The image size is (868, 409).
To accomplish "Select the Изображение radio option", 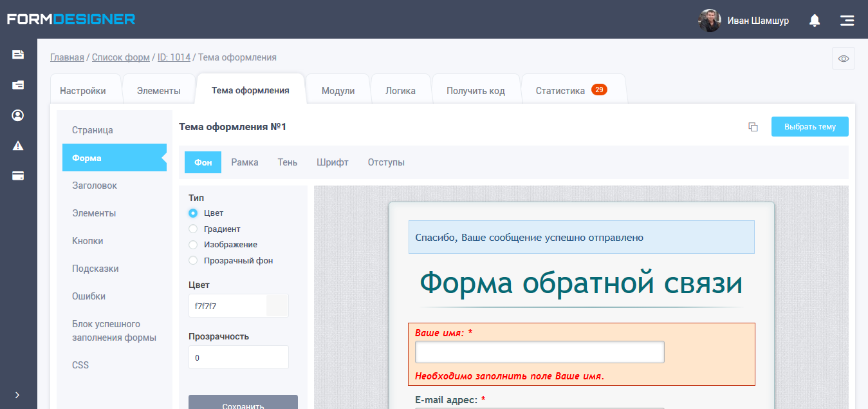I will [193, 245].
